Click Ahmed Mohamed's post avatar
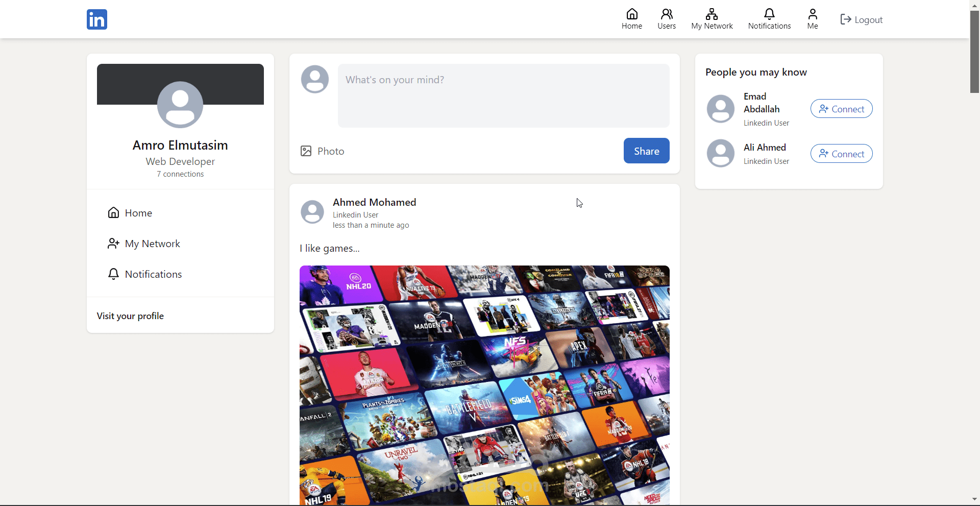Viewport: 980px width, 506px height. click(x=312, y=212)
